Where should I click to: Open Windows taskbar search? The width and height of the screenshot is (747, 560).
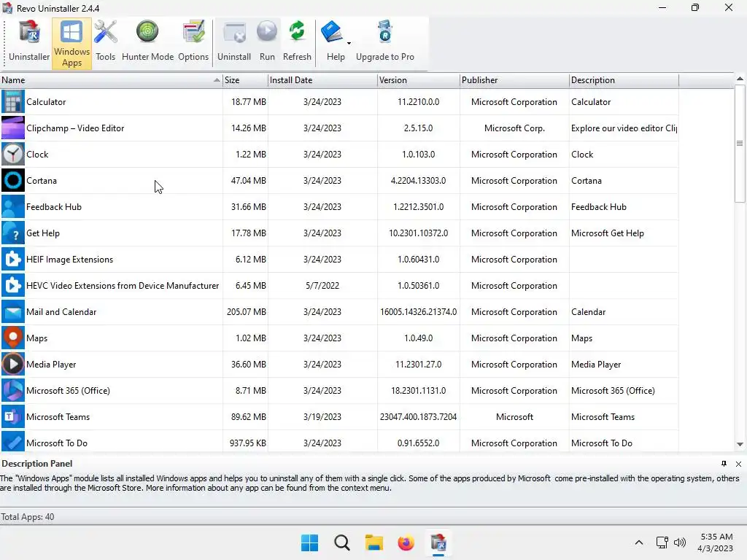click(341, 542)
